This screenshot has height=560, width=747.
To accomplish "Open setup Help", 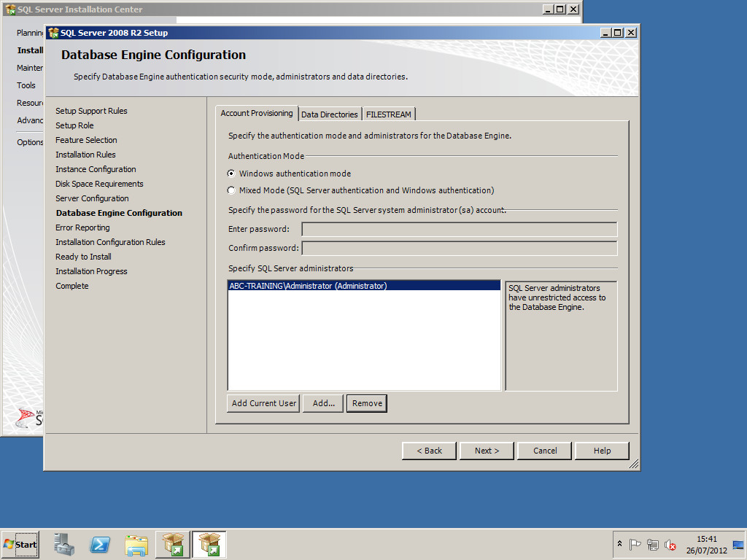I will (x=602, y=451).
